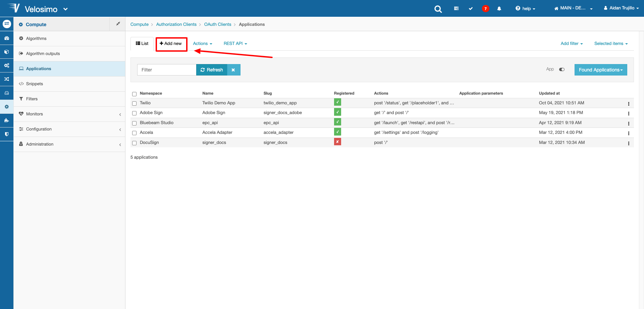This screenshot has width=644, height=309.
Task: Click the swap arrows icon atop the sidebar
Action: click(7, 24)
